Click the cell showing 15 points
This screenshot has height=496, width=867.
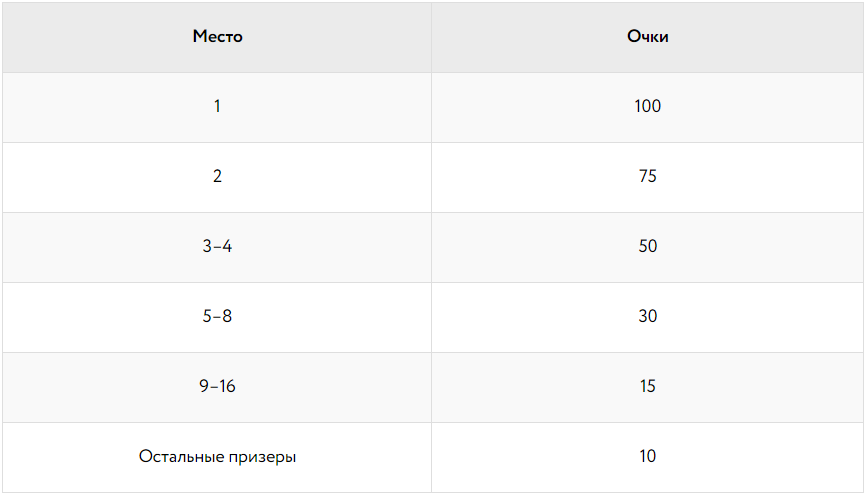[647, 386]
